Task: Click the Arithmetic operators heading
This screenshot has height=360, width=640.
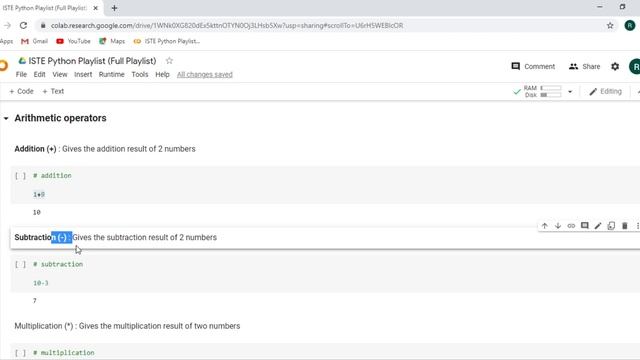Action: tap(60, 118)
